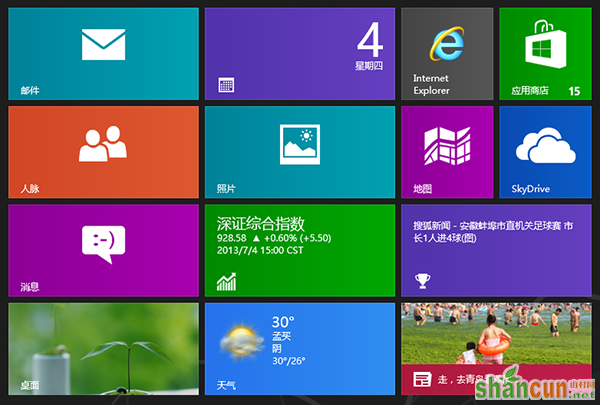Open the Sports trophy icon

(x=422, y=281)
